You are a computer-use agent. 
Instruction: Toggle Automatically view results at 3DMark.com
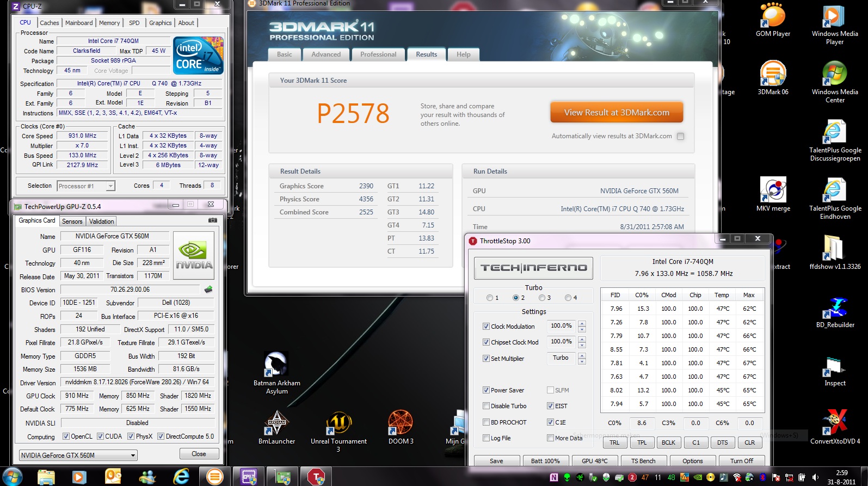pos(680,137)
